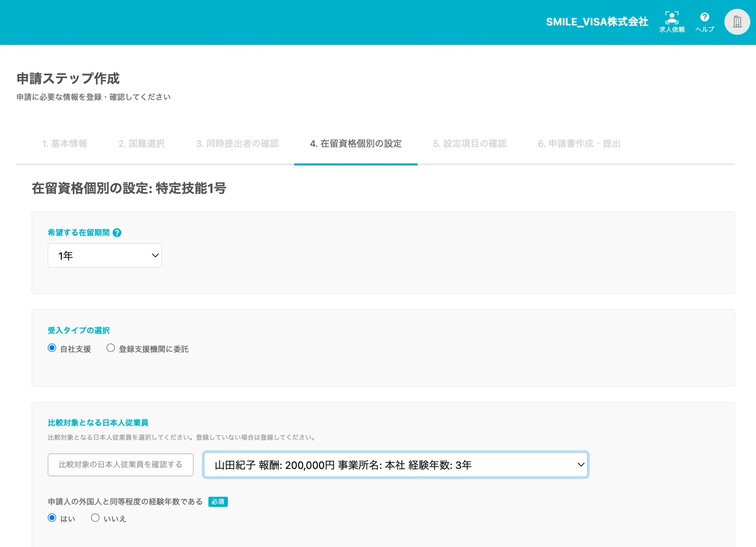
Task: Open the company building avatar menu
Action: tap(737, 22)
